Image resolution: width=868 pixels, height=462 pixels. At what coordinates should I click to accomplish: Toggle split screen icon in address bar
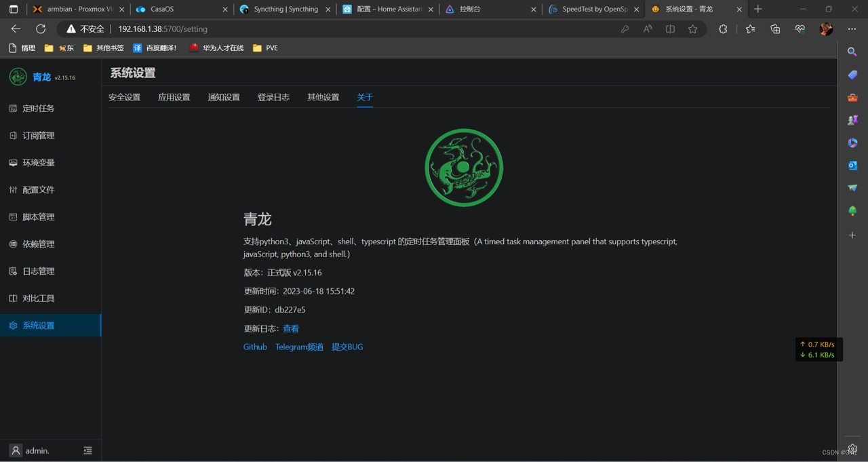670,29
